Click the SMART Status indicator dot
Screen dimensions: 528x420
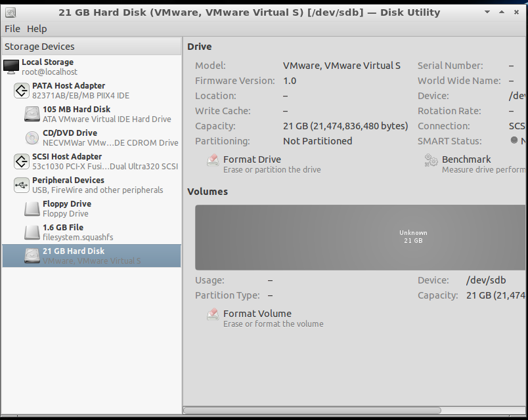coord(514,140)
